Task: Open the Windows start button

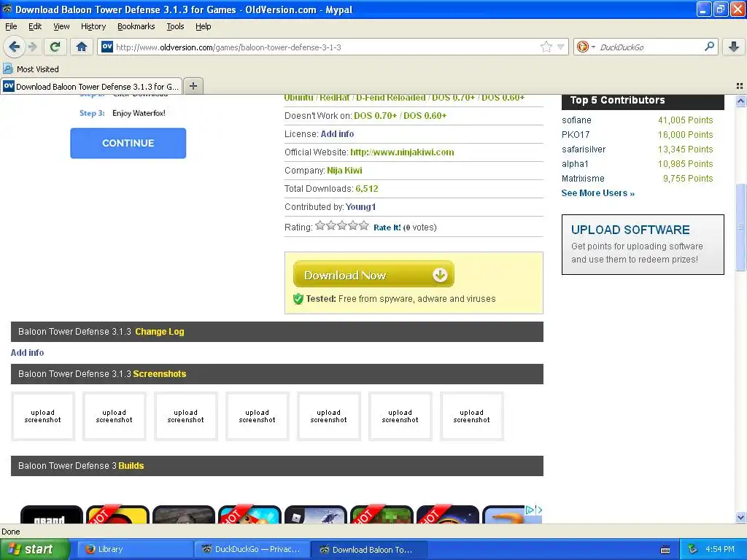Action: point(34,549)
